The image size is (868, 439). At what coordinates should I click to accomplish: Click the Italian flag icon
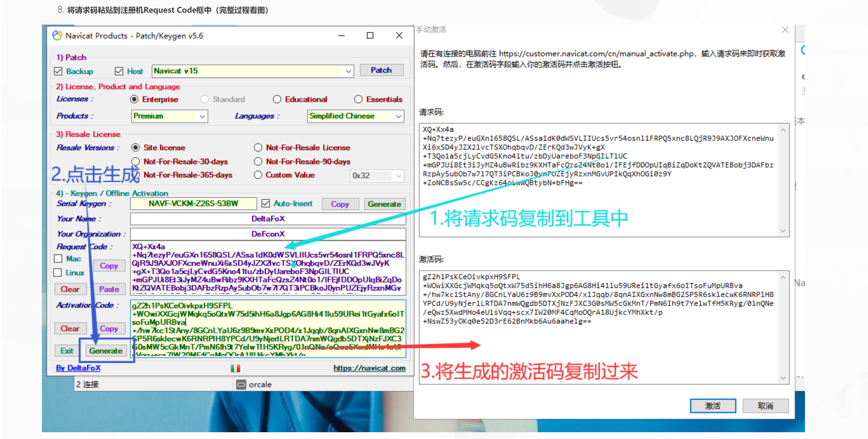click(x=235, y=368)
